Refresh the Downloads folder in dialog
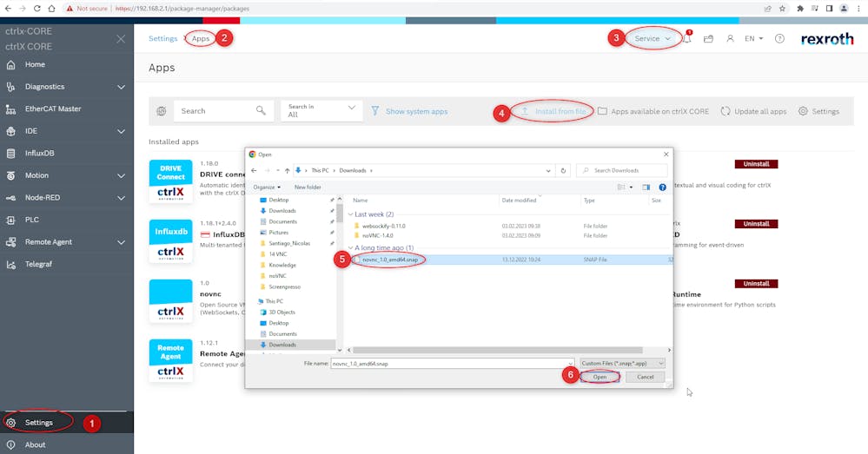This screenshot has height=454, width=868. point(563,170)
